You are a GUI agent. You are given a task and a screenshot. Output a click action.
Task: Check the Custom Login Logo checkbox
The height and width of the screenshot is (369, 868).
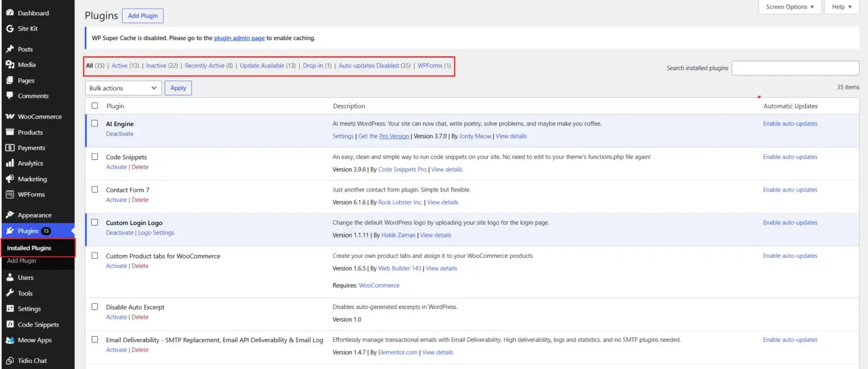[x=95, y=222]
